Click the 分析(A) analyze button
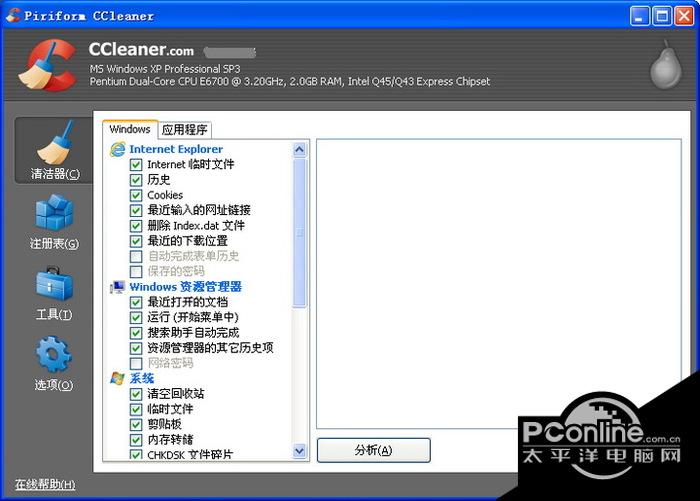 click(374, 450)
